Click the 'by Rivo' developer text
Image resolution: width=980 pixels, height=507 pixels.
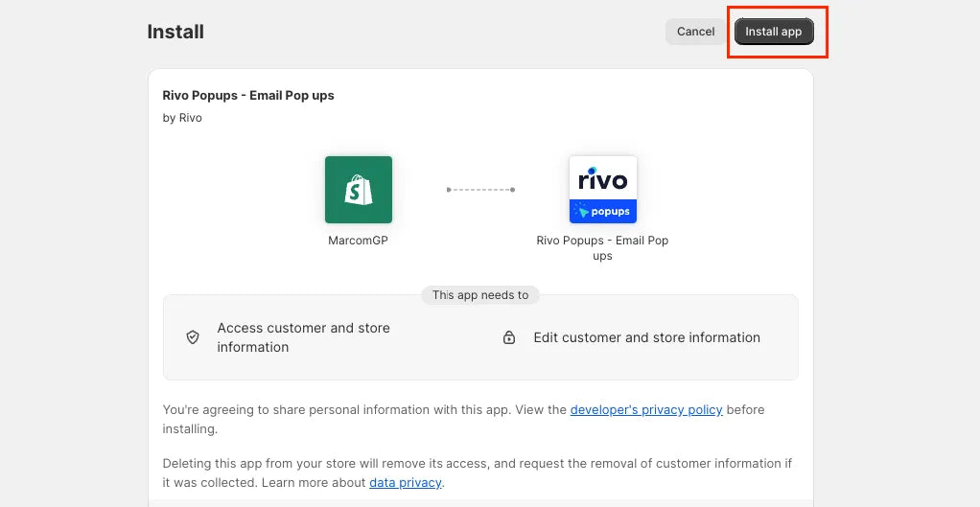[182, 117]
